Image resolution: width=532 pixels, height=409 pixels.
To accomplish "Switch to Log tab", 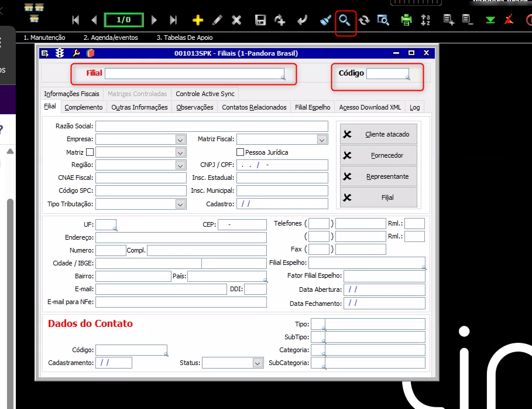I will 414,107.
